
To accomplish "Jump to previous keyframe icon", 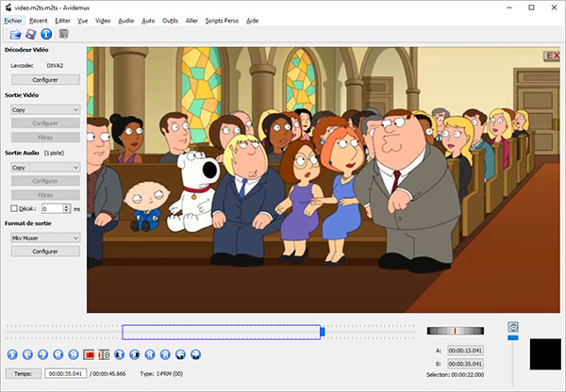I will (58, 354).
